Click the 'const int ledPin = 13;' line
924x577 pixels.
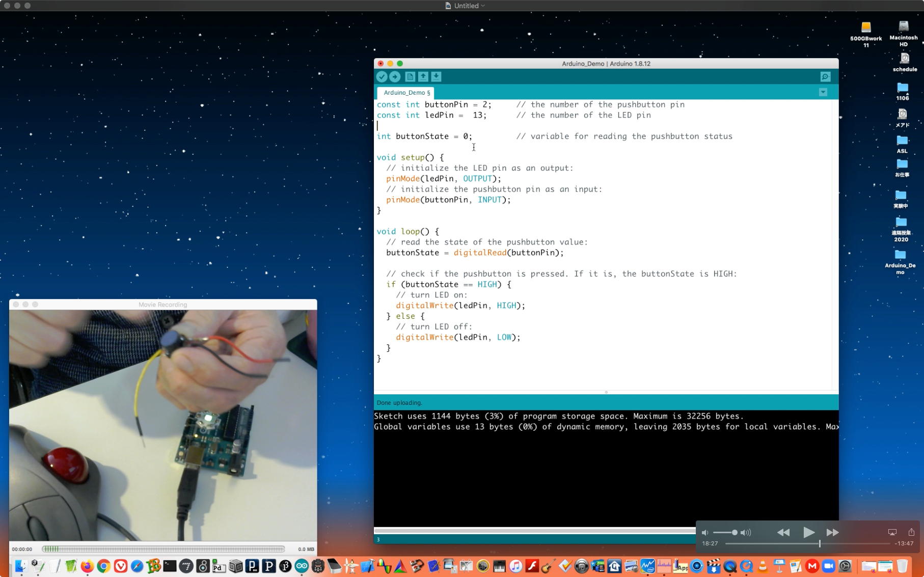[431, 116]
